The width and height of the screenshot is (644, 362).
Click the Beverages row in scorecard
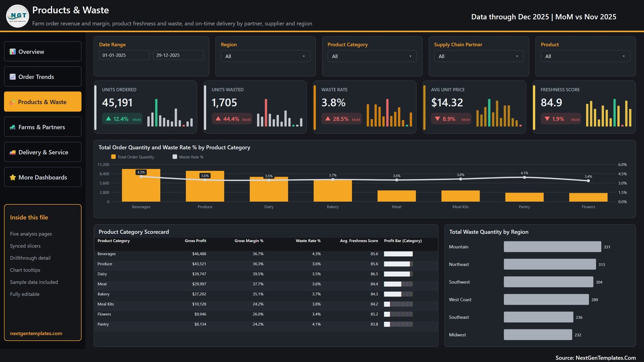pyautogui.click(x=266, y=254)
